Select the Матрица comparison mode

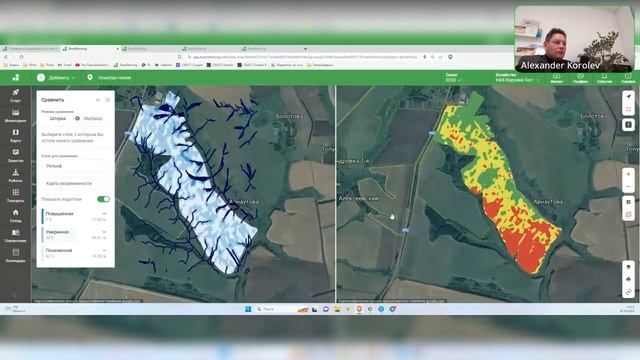89,118
